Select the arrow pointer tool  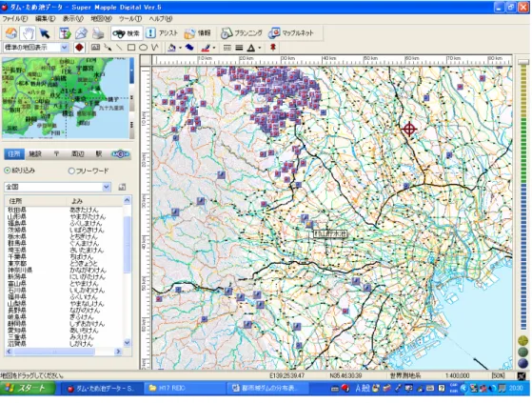[x=45, y=33]
